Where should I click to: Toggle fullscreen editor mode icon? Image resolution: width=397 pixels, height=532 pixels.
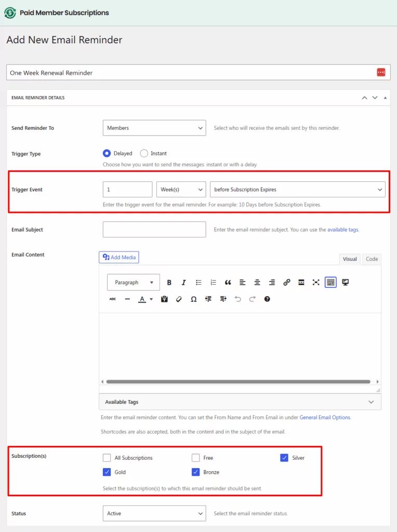point(315,283)
